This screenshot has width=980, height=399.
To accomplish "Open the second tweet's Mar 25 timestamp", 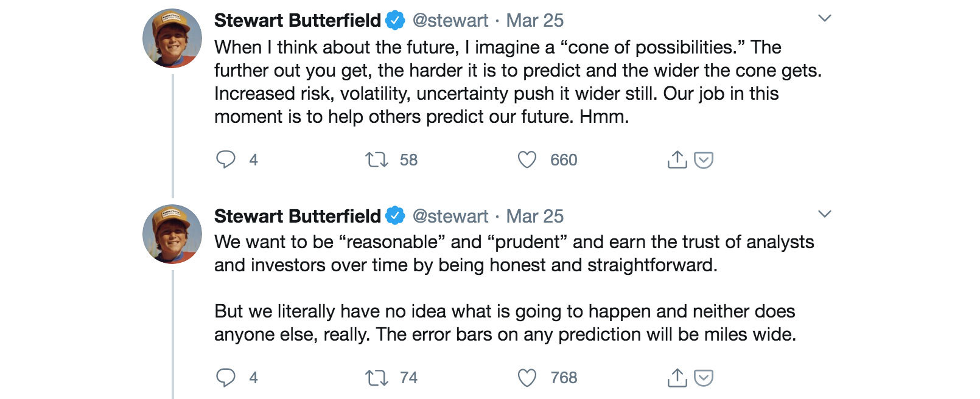I will pos(535,217).
